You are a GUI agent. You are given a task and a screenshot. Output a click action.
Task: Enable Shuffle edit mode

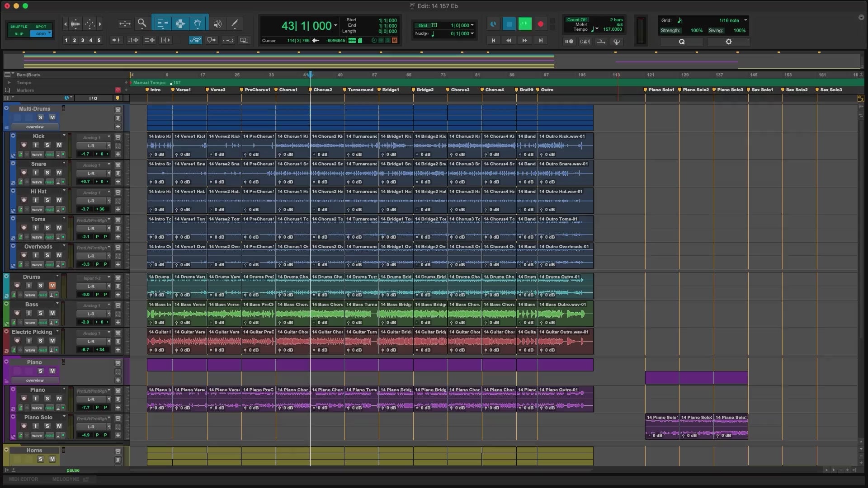(19, 27)
